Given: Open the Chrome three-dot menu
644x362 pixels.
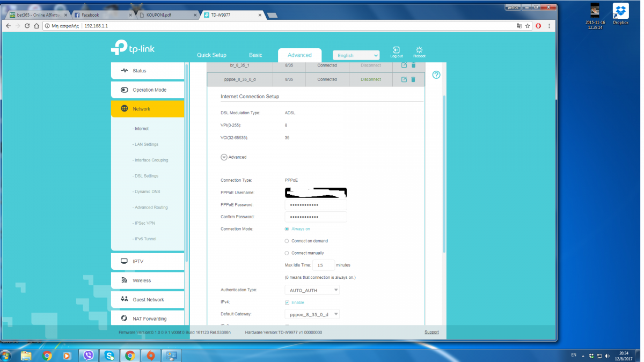Looking at the screenshot, I should (x=548, y=25).
